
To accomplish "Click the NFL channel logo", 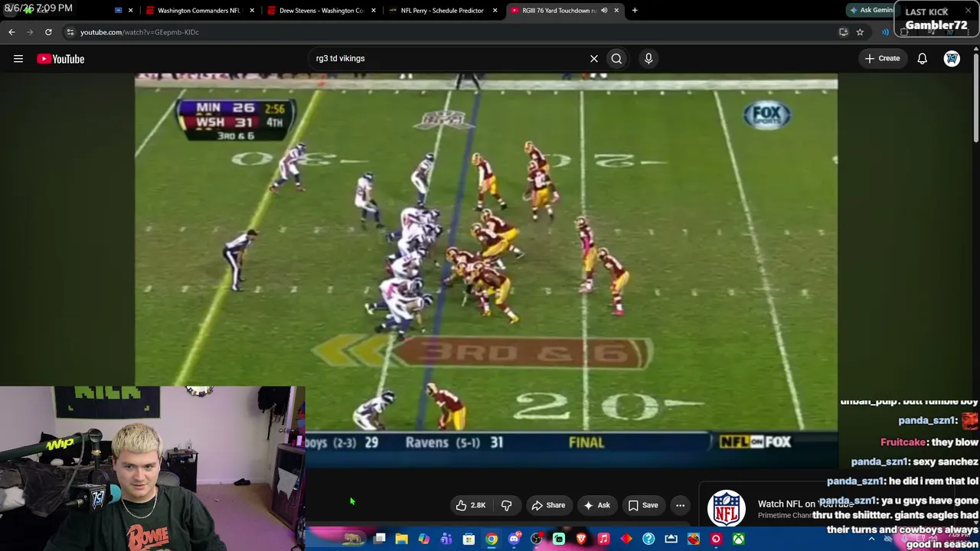I will click(x=726, y=509).
